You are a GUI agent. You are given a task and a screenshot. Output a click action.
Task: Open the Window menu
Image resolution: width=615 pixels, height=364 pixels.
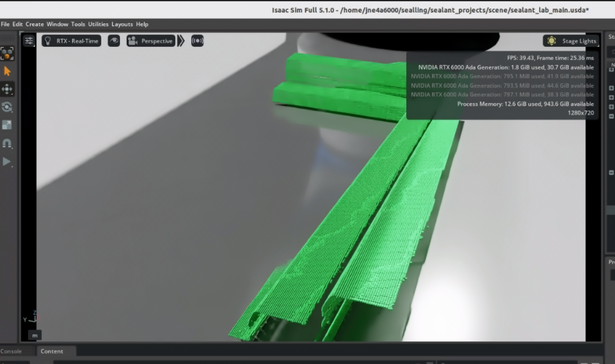(57, 24)
